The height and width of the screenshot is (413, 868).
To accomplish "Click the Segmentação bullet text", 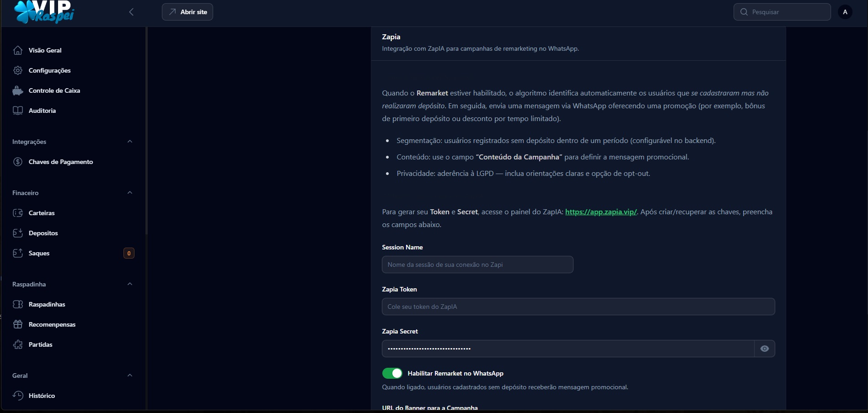I will click(556, 141).
